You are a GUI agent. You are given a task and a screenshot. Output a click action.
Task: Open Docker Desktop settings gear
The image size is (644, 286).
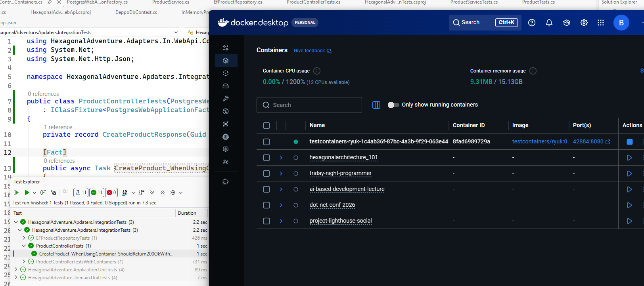[584, 23]
